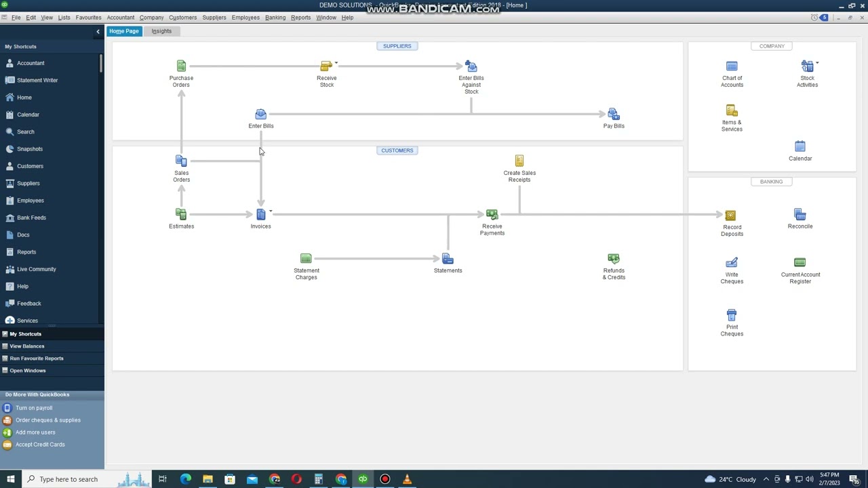Open the Reconcile icon
Image resolution: width=868 pixels, height=488 pixels.
coord(800,215)
